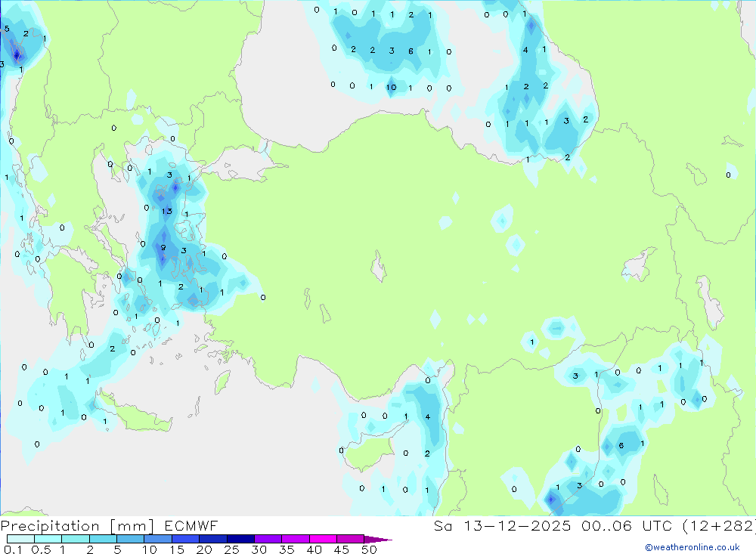Click the 0.5–1 mm legend color box
Image resolution: width=756 pixels, height=554 pixels.
coord(48,539)
